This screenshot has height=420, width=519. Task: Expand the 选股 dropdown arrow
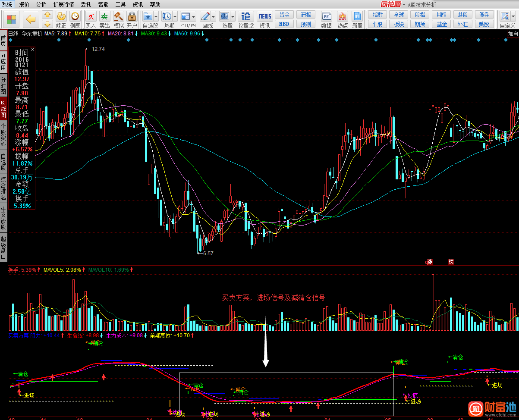point(233,17)
